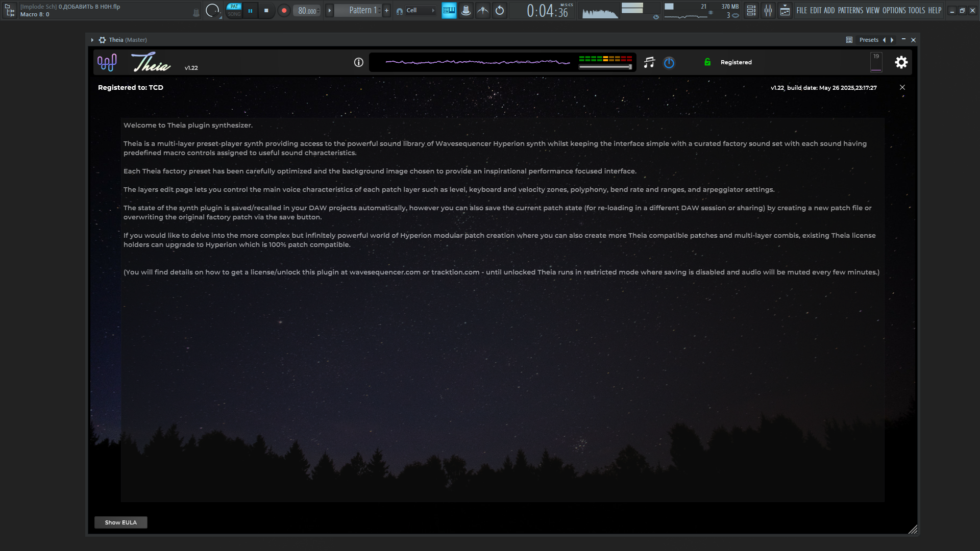Expand the Theia plugin options arrow
The width and height of the screenshot is (980, 551).
(92, 40)
